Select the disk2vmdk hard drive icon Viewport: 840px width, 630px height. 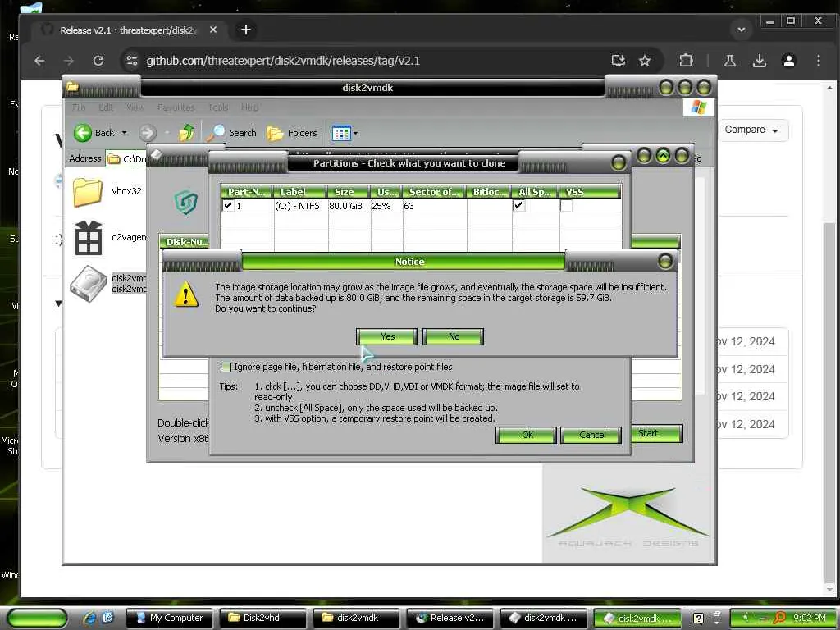tap(89, 283)
